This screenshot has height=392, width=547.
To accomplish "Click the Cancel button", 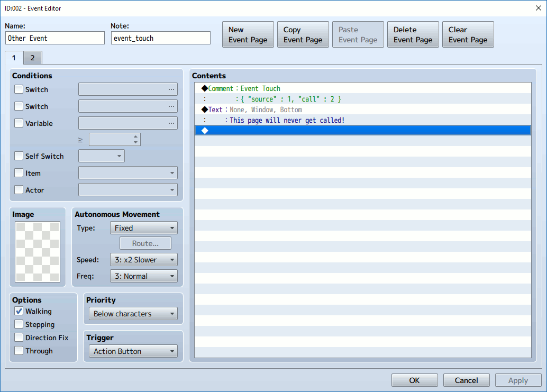I will tap(467, 380).
